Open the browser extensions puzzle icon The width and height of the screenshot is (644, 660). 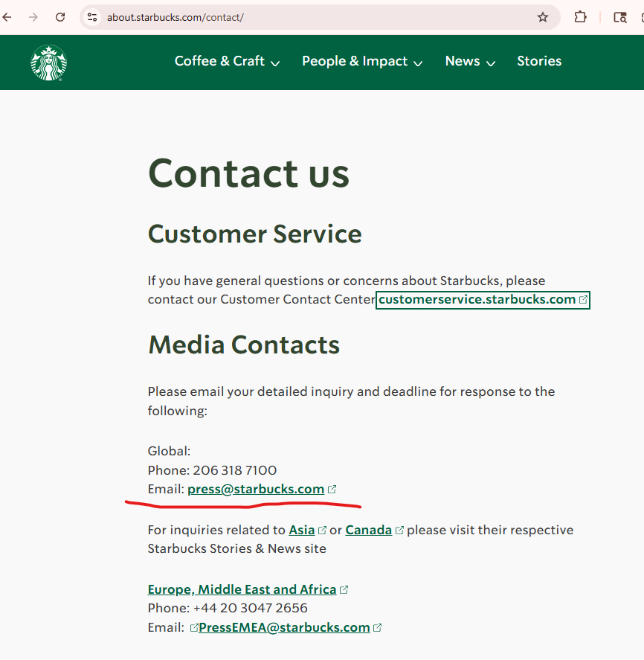[580, 17]
